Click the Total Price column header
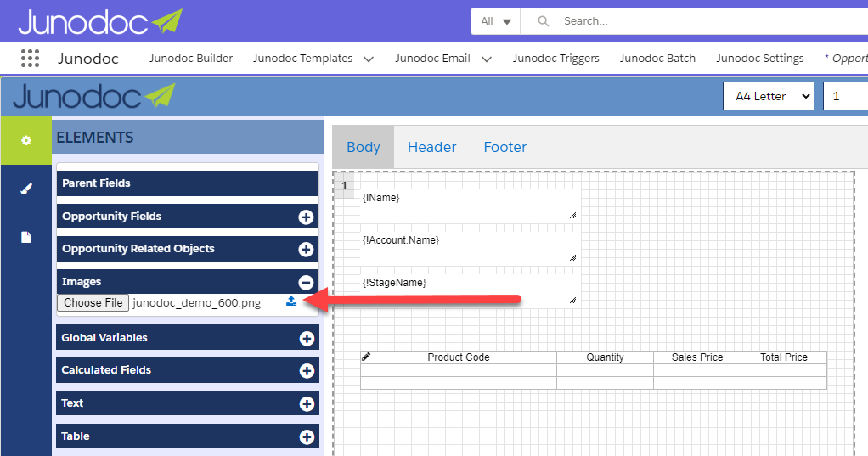 pos(783,357)
